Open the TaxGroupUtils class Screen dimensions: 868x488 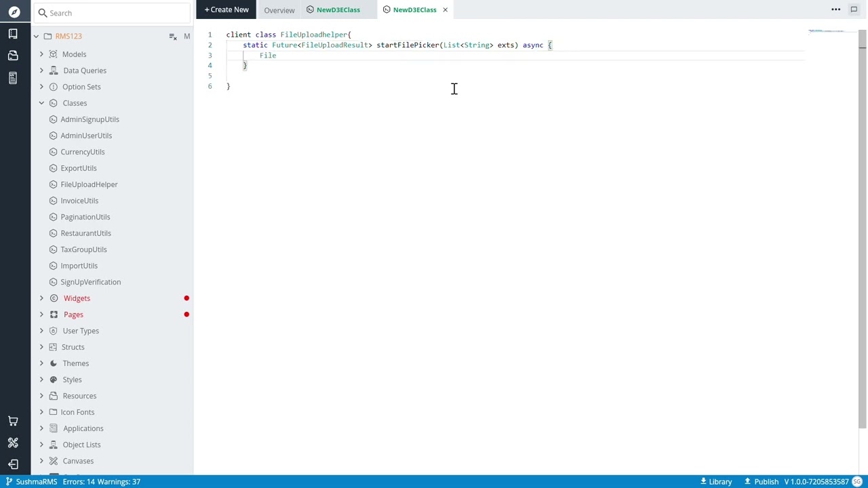point(83,249)
